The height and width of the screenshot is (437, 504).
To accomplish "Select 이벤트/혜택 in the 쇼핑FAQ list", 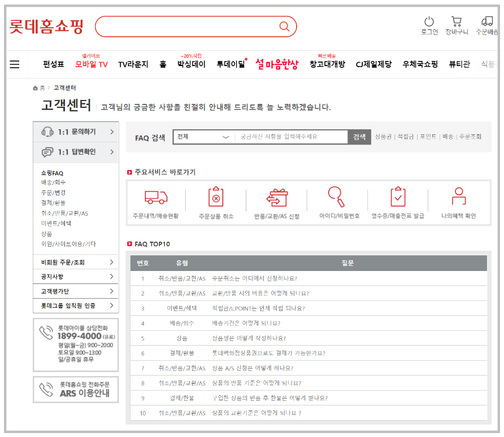I will 57,224.
